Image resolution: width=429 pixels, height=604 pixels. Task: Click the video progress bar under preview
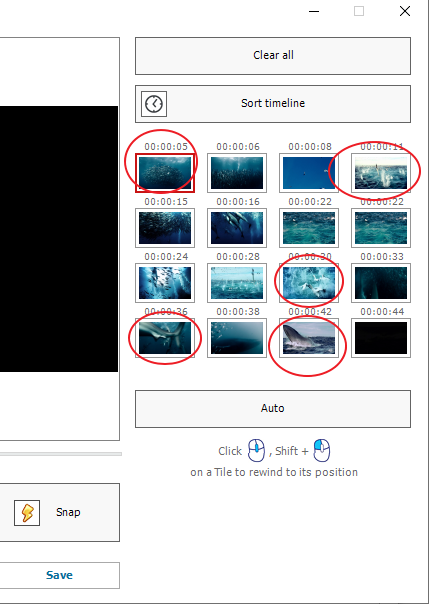pos(61,454)
